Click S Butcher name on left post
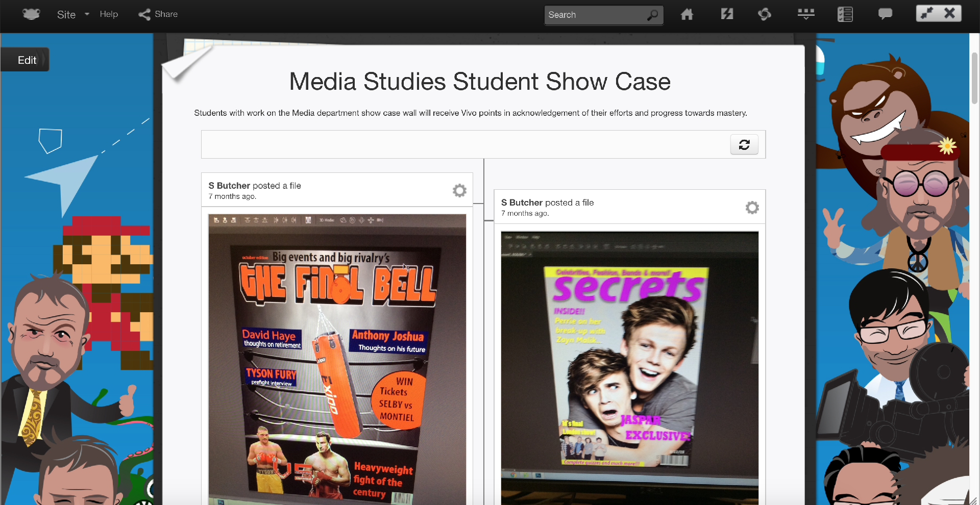The width and height of the screenshot is (980, 505). click(x=229, y=186)
